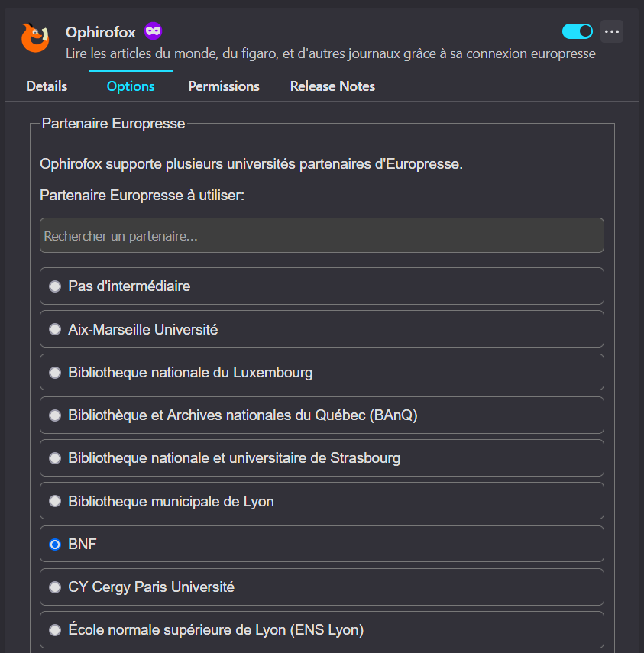This screenshot has height=653, width=644.
Task: Click the partner search field
Action: coord(321,235)
